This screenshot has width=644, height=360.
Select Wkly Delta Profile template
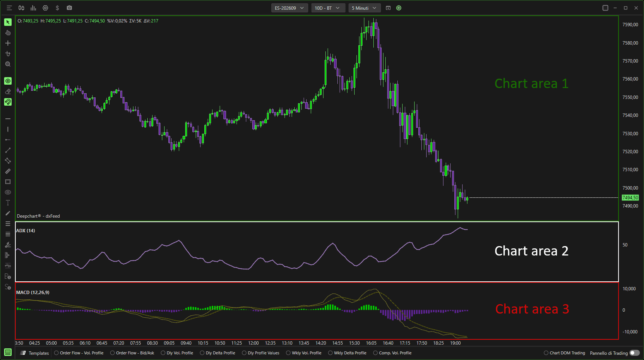[347, 353]
